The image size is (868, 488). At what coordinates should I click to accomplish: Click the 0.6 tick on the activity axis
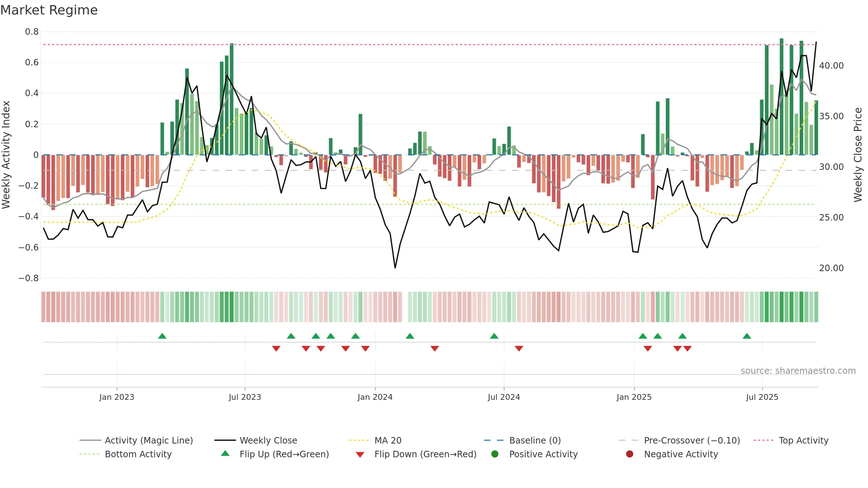[32, 63]
